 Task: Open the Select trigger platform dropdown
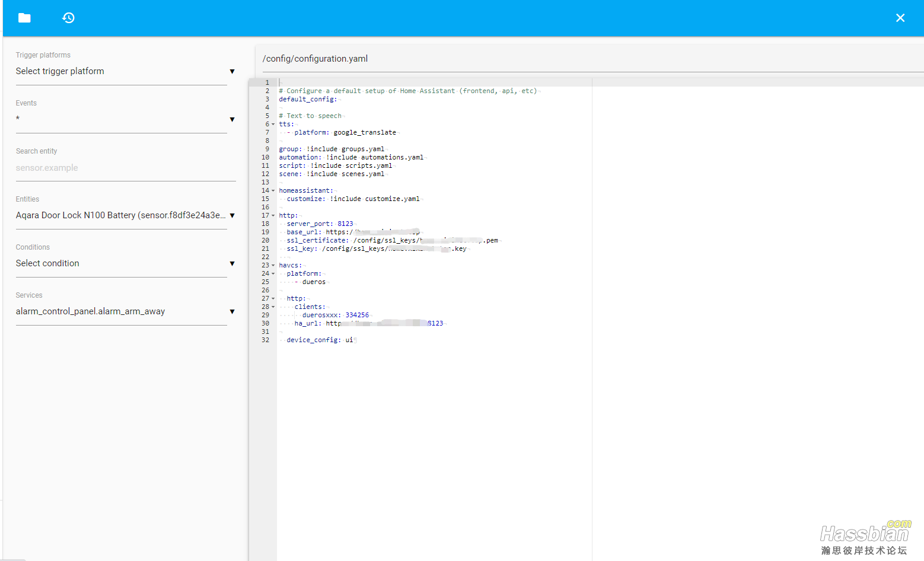tap(126, 71)
